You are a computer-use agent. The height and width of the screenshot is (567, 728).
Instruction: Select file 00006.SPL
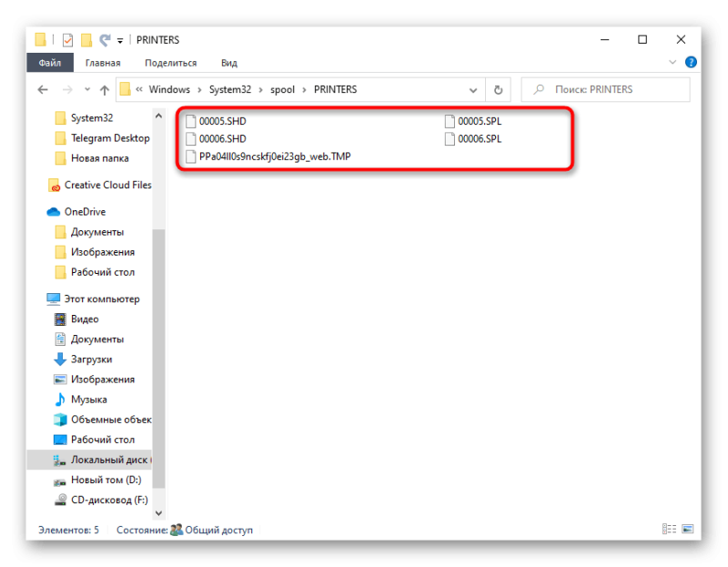(473, 139)
